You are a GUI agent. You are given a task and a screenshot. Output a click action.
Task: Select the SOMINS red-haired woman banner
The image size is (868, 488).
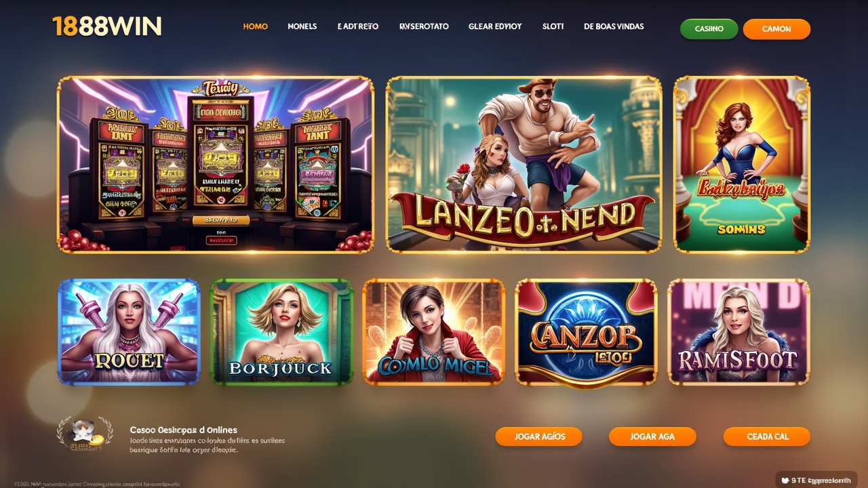741,165
